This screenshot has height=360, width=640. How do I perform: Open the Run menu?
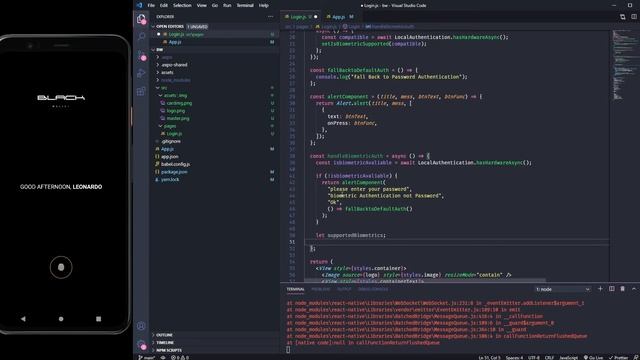[x=227, y=5]
